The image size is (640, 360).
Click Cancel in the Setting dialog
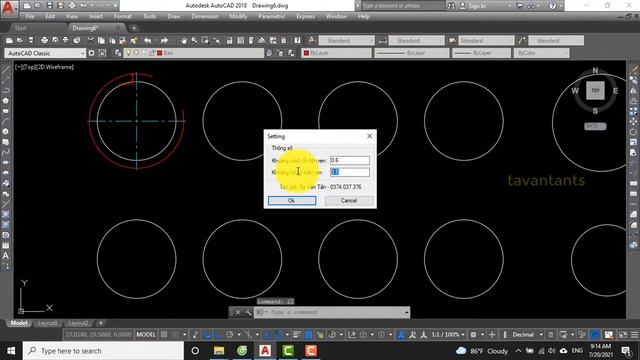point(349,200)
